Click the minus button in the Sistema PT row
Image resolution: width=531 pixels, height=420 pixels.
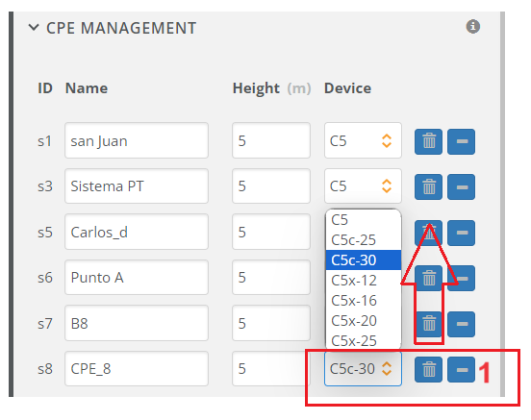461,186
